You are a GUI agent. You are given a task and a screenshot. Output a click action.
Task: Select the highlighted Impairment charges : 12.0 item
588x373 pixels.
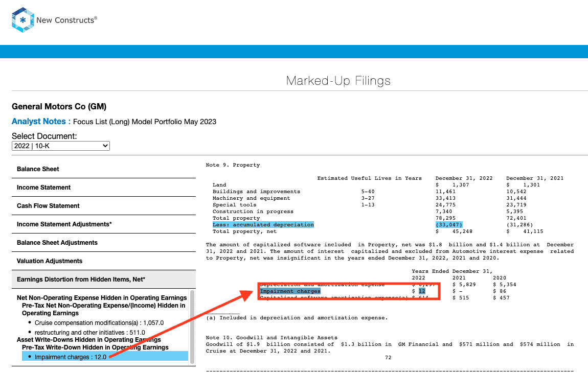[105, 356]
